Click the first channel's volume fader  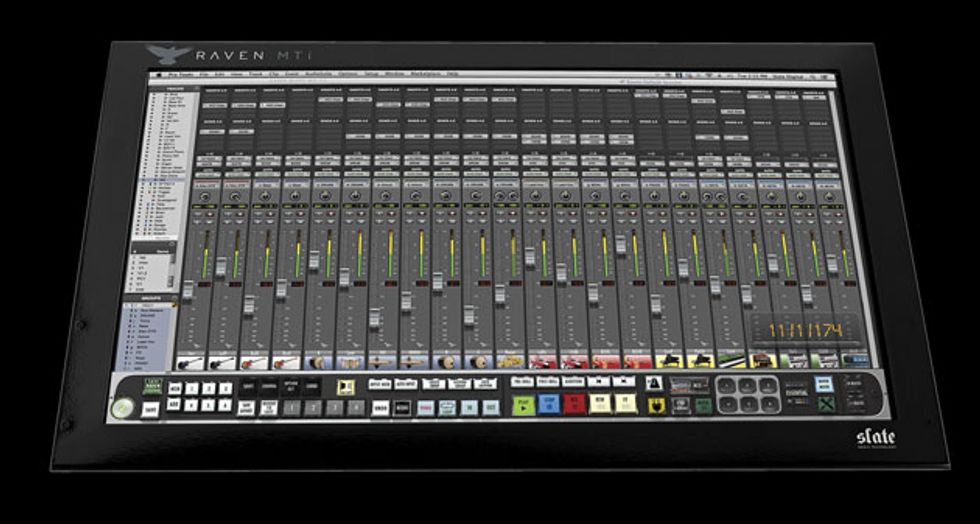[190, 290]
